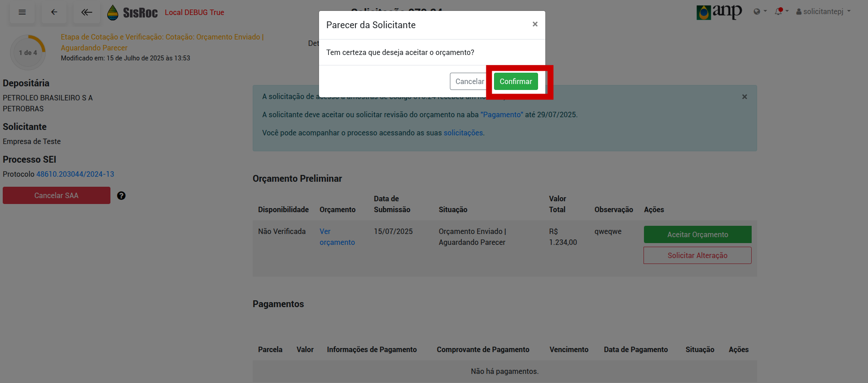Click the single back arrow icon

click(54, 12)
